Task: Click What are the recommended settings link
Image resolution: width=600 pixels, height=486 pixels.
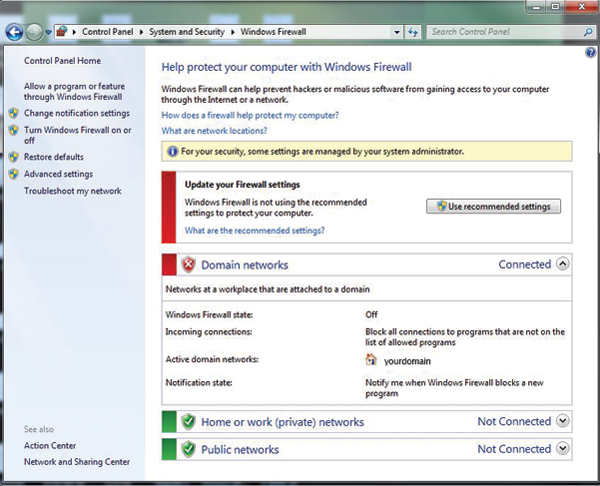Action: [x=254, y=230]
